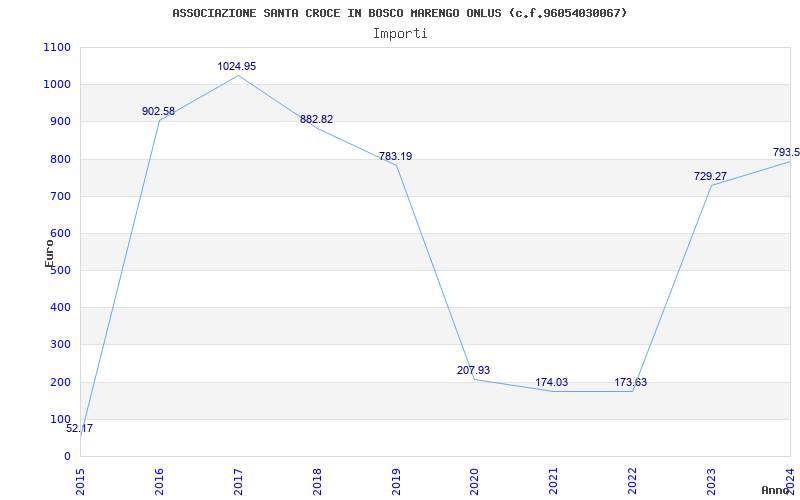The width and height of the screenshot is (800, 500).
Task: Click the 1100 value on Euro axis
Action: click(x=58, y=47)
